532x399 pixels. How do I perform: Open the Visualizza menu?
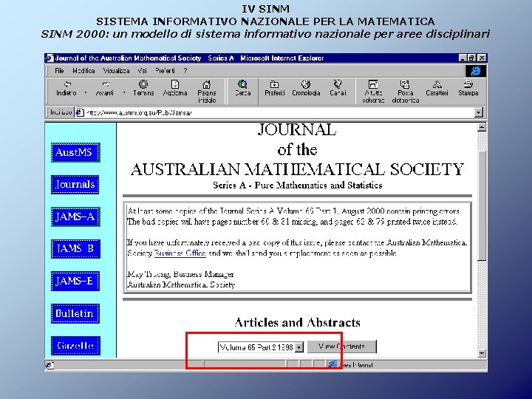pos(117,71)
